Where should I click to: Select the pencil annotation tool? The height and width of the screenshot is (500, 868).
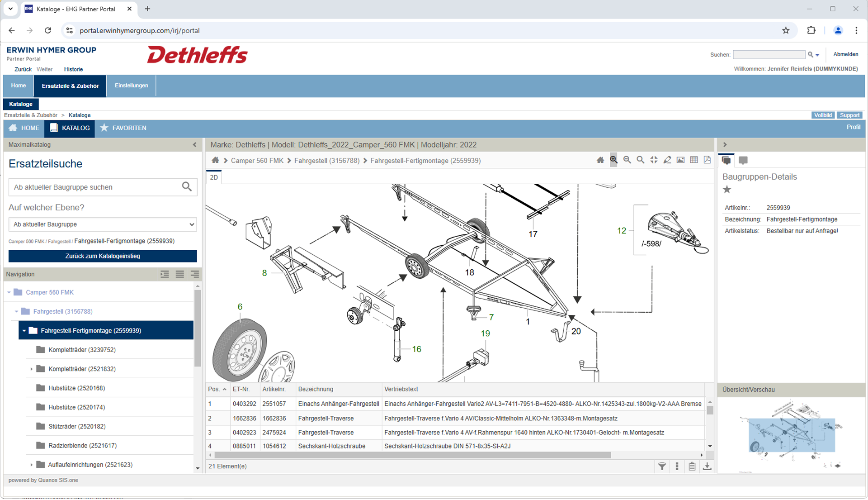point(667,160)
